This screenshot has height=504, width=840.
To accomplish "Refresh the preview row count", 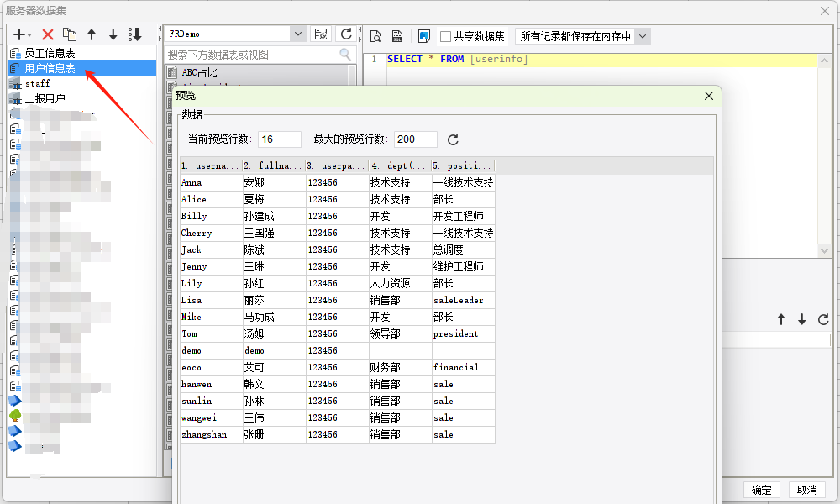I will point(454,139).
